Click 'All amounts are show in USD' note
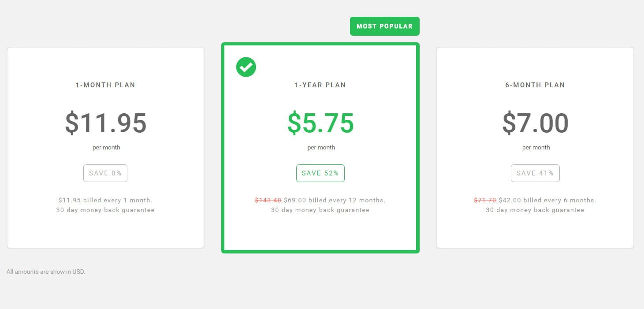 coord(46,272)
